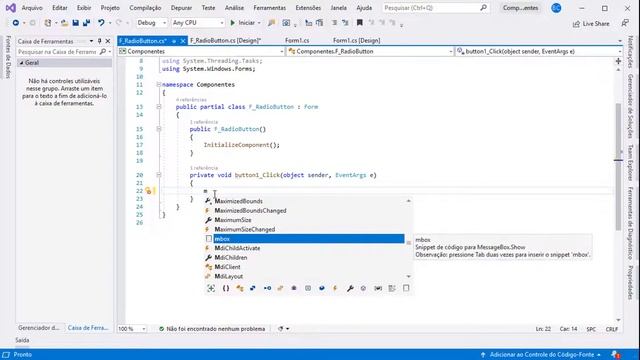Click the magnifier in the Pesquisar box

tap(483, 8)
